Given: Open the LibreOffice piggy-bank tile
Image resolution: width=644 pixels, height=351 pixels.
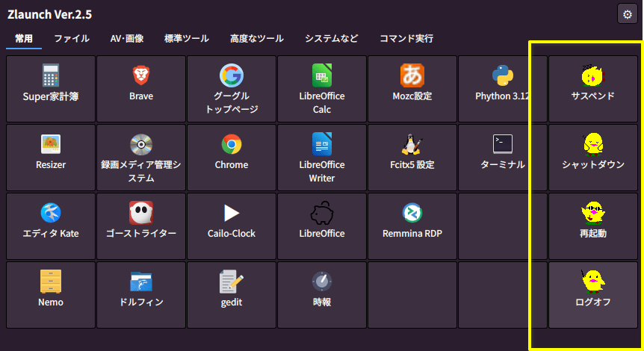Looking at the screenshot, I should [322, 226].
